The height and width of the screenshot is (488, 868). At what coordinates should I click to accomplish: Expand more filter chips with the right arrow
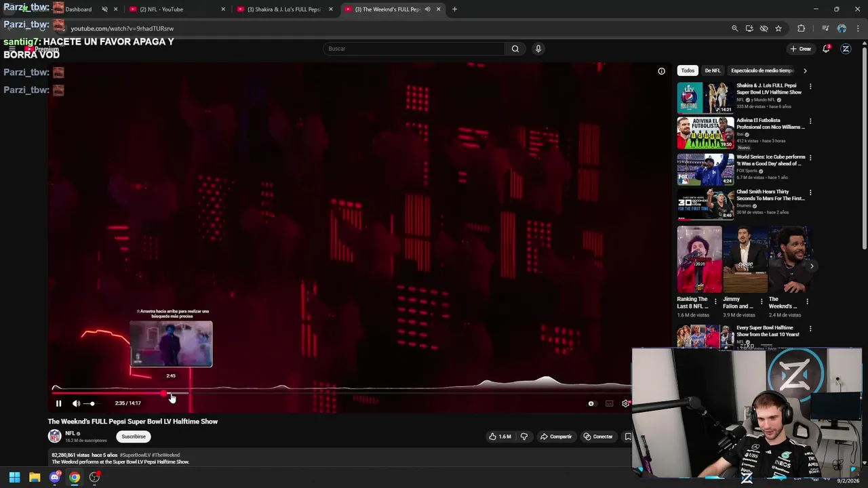(x=805, y=70)
